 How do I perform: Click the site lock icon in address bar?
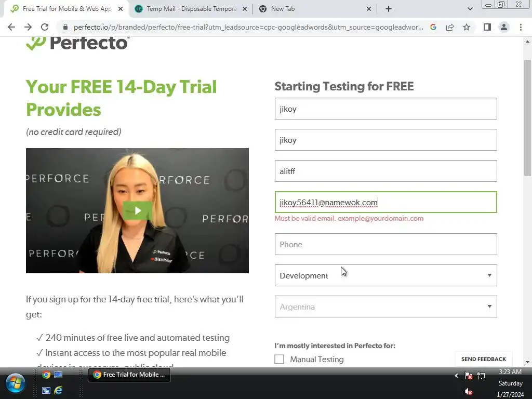[65, 27]
